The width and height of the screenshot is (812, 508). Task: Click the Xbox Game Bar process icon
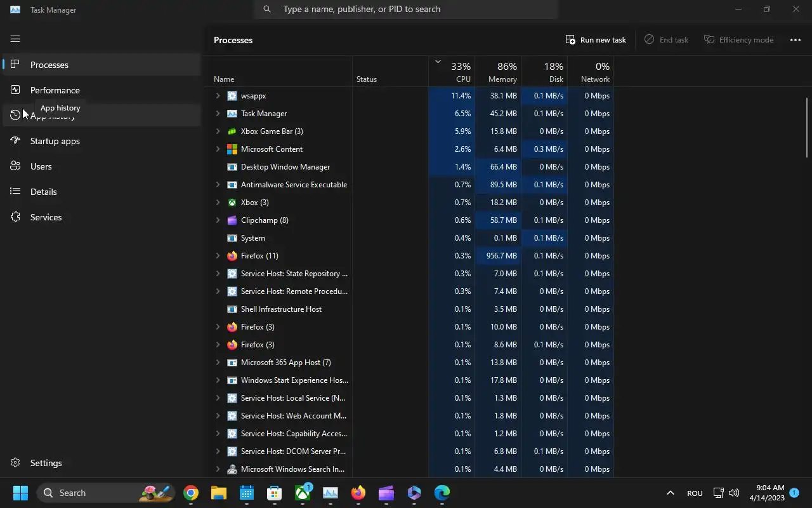coord(232,131)
